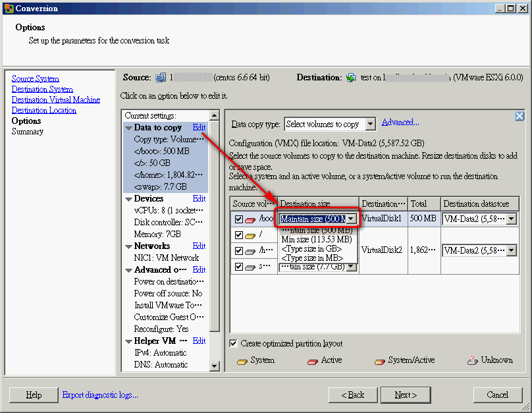Select the VirtualDisk1 cell
Viewport: 532px width, 413px height.
tap(383, 219)
